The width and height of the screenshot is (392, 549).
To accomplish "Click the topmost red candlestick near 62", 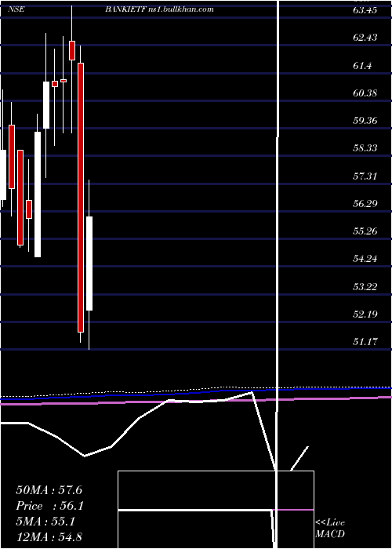I will pos(72,50).
